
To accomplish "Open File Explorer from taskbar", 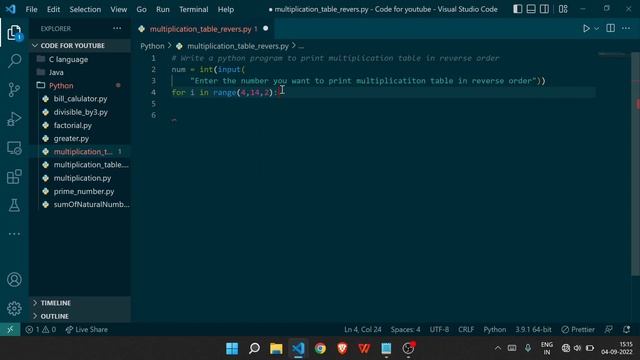I will click(276, 348).
